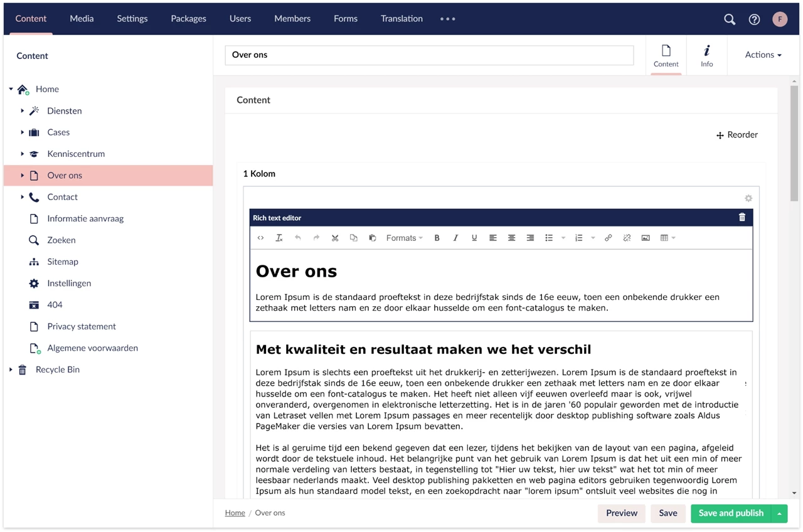
Task: Click the insert image icon
Action: 646,238
